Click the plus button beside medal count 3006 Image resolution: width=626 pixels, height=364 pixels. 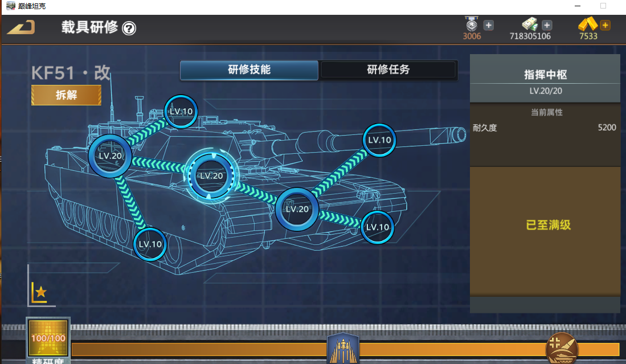pyautogui.click(x=488, y=25)
